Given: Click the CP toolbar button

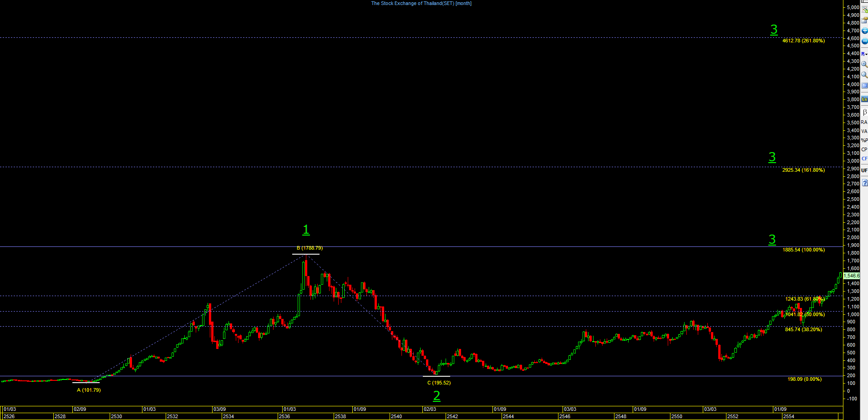Looking at the screenshot, I should pos(864,149).
